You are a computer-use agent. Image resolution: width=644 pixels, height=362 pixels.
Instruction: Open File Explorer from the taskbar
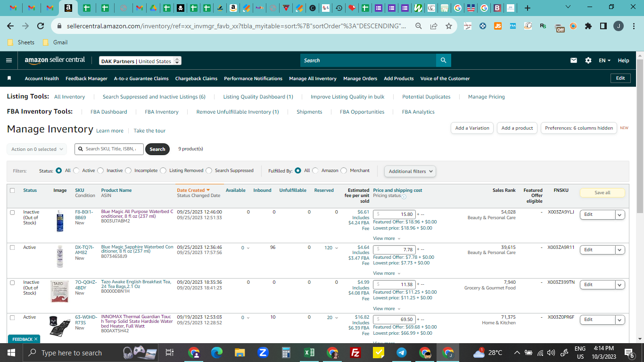tap(240, 353)
